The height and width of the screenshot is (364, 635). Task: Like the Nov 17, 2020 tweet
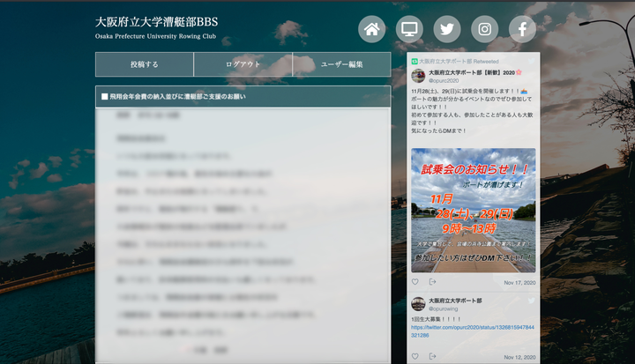pyautogui.click(x=415, y=282)
